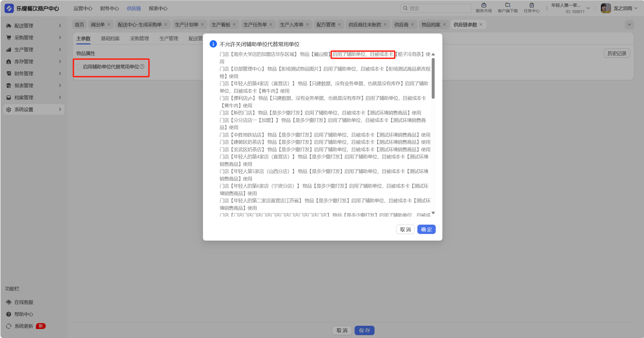Open the 系统设置 sidebar chevron
Viewport: 644px width, 338px height.
pyautogui.click(x=60, y=109)
